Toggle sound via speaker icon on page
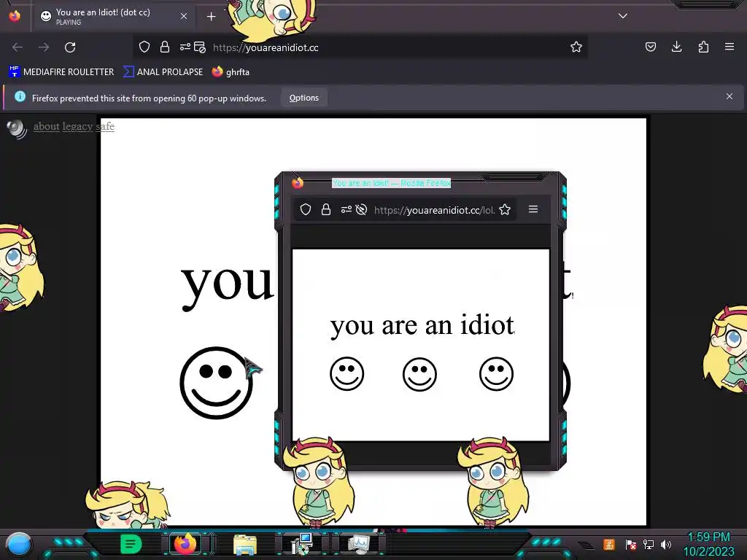Image resolution: width=747 pixels, height=560 pixels. 17,128
